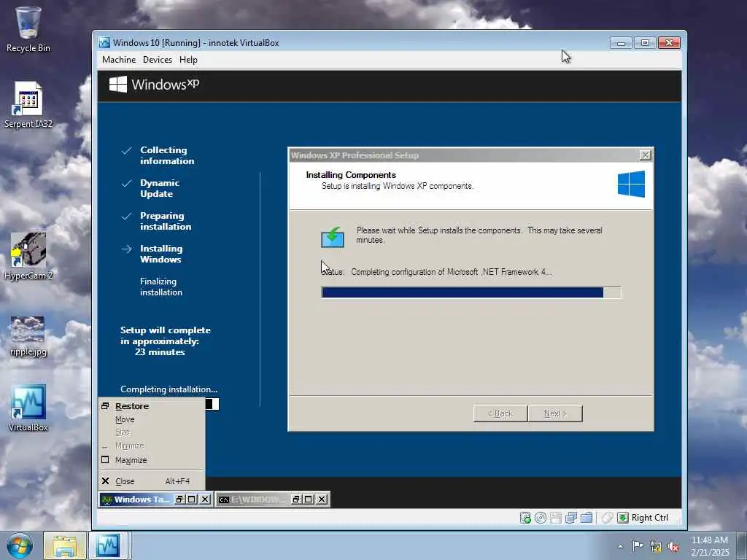Click the Show Desktop strip beside the clock
This screenshot has width=747, height=560.
tap(742, 545)
